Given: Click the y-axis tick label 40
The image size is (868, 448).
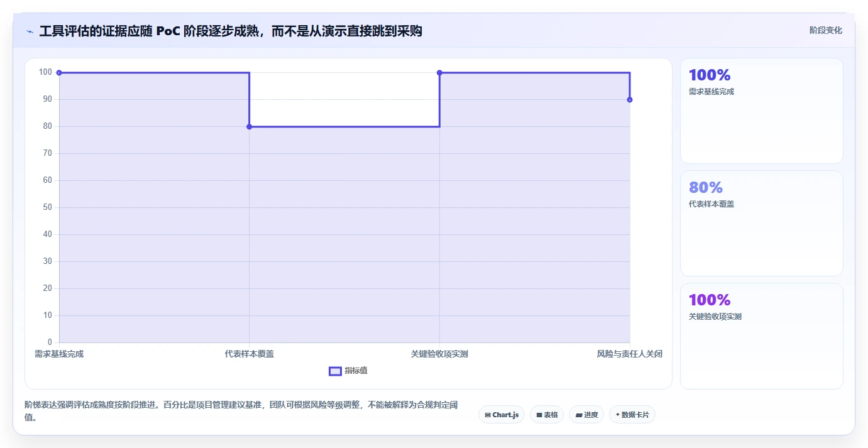Looking at the screenshot, I should click(x=48, y=234).
